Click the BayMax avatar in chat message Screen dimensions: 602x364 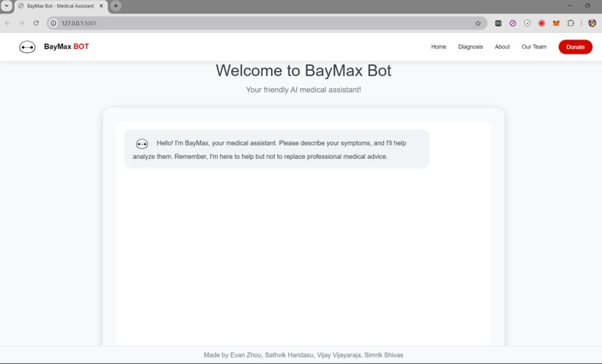click(x=142, y=144)
